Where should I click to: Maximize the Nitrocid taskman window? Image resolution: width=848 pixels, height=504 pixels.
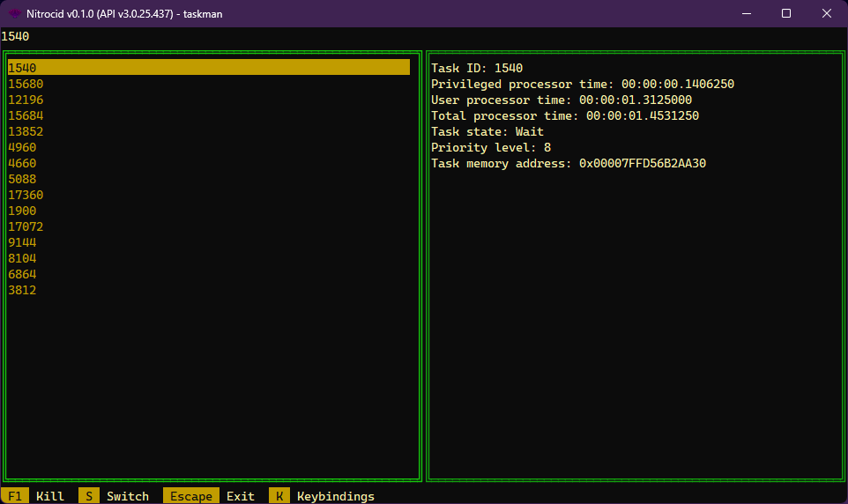click(786, 13)
